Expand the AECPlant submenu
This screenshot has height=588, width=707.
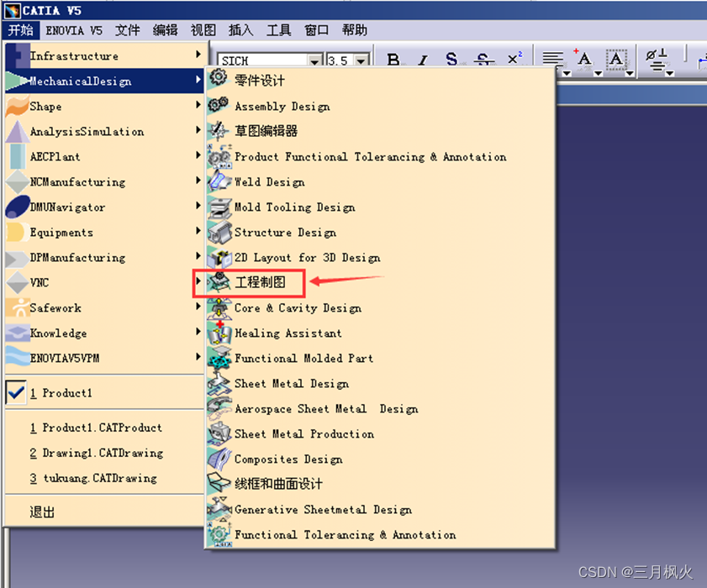104,157
